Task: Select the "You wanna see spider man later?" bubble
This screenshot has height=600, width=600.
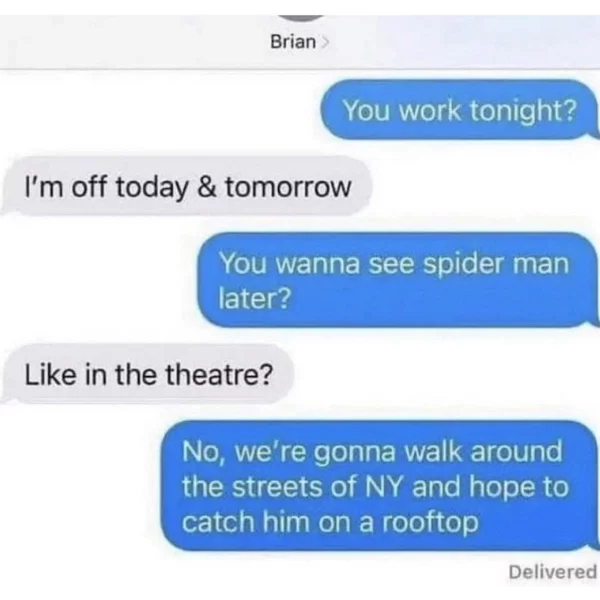Action: coord(398,280)
